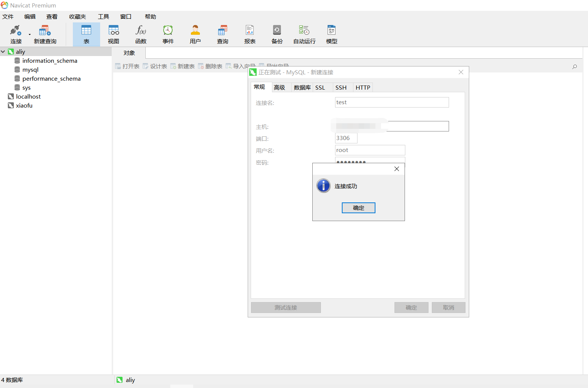Confirm the 连接成功 message with 确定

pos(359,208)
